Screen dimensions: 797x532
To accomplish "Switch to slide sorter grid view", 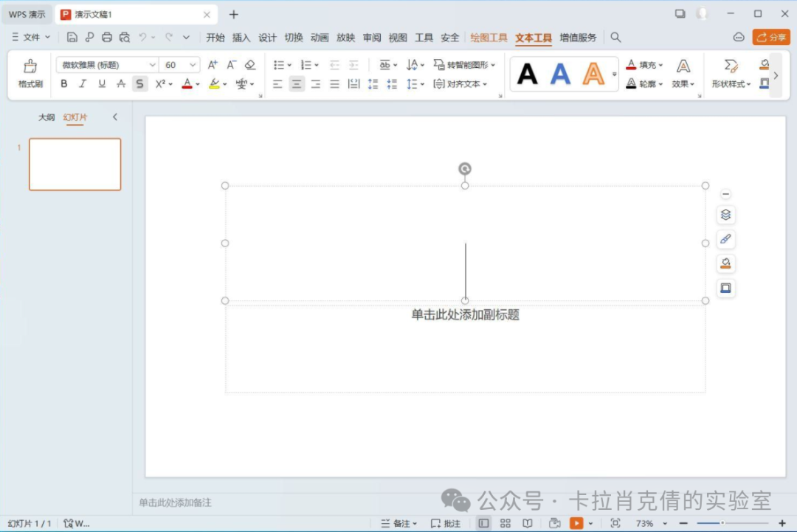I will point(506,523).
